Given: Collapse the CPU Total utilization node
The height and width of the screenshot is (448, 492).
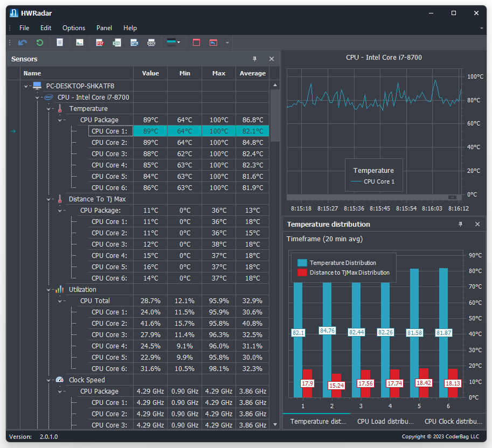Looking at the screenshot, I should pyautogui.click(x=60, y=301).
